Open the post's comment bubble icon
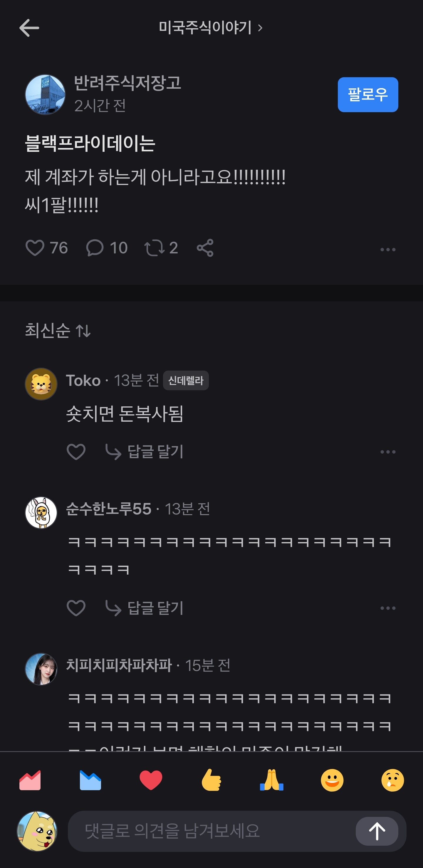423x868 pixels. point(95,248)
